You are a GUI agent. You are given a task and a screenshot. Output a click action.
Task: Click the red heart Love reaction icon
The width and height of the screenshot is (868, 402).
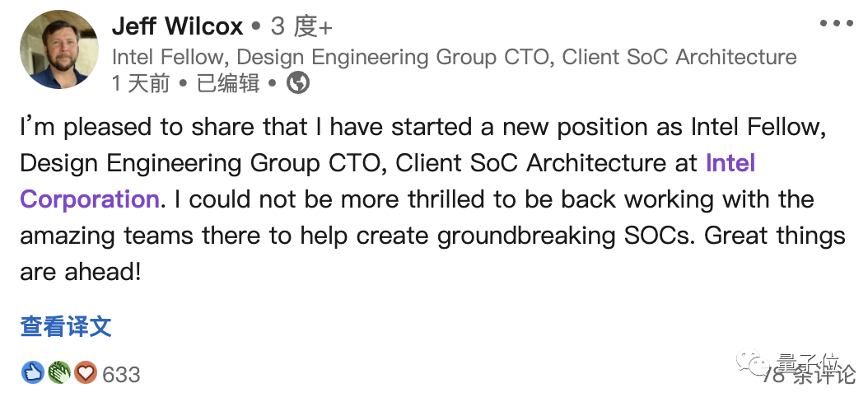[85, 373]
